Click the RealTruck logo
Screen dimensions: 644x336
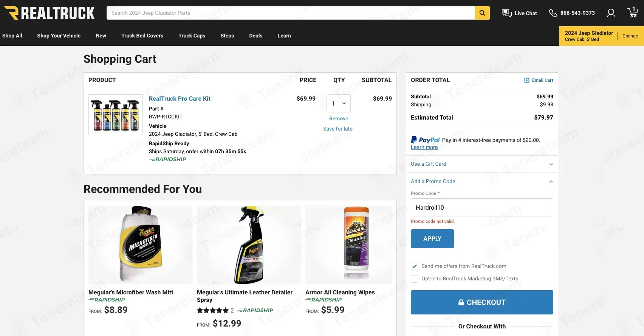tap(49, 13)
